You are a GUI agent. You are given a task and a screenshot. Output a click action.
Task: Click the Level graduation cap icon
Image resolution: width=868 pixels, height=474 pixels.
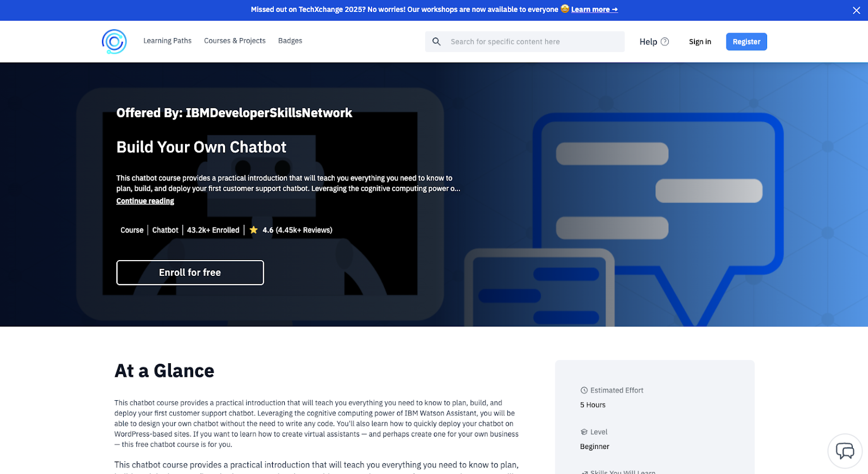pos(584,432)
